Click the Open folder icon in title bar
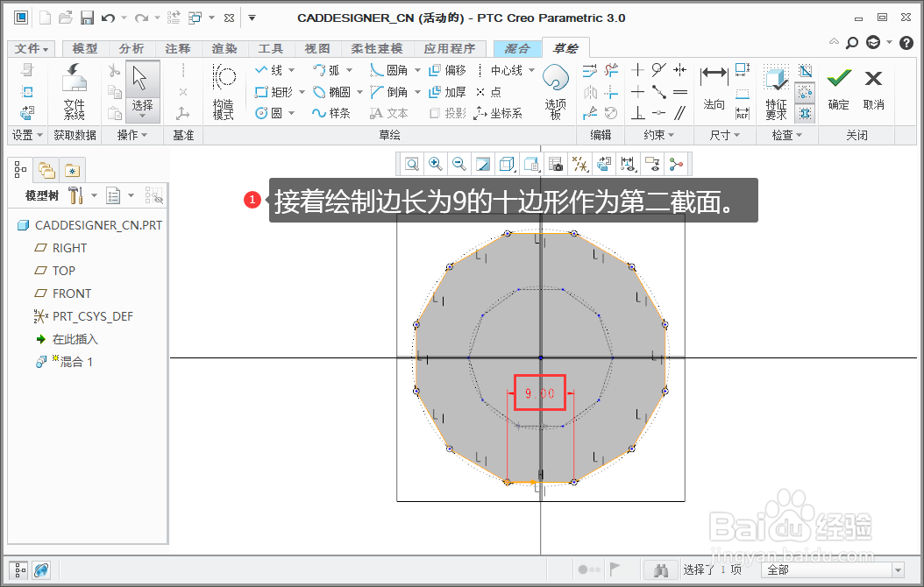 pyautogui.click(x=66, y=18)
